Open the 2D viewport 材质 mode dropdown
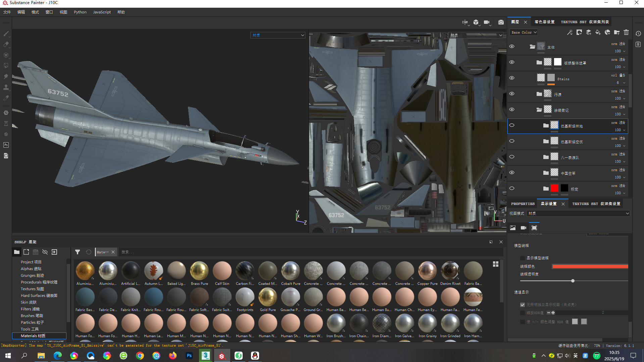Screen dimensions: 644x362 pos(476,35)
